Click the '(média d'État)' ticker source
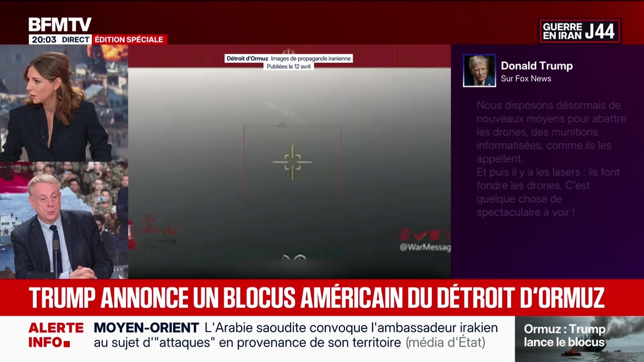Screen dimensions: 644x362 (445, 343)
